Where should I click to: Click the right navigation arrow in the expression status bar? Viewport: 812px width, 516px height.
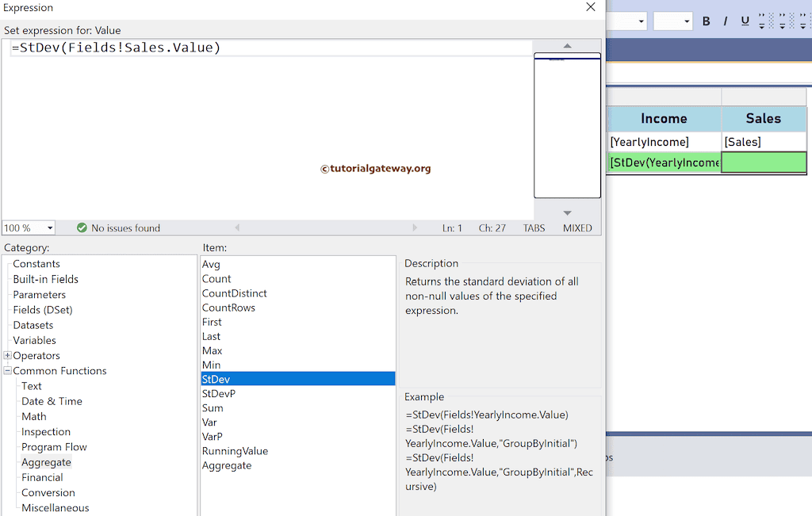pos(416,227)
